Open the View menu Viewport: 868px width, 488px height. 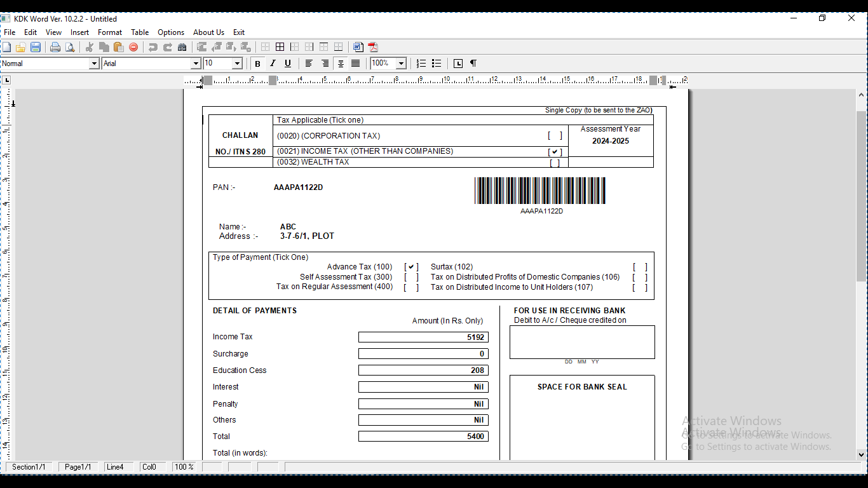(53, 32)
